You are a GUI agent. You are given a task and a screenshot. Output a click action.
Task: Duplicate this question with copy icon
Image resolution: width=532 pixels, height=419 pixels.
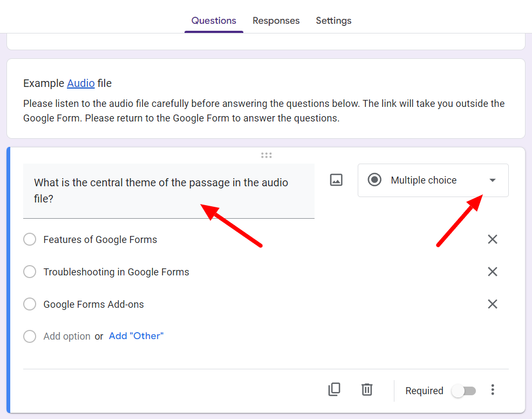pos(334,389)
